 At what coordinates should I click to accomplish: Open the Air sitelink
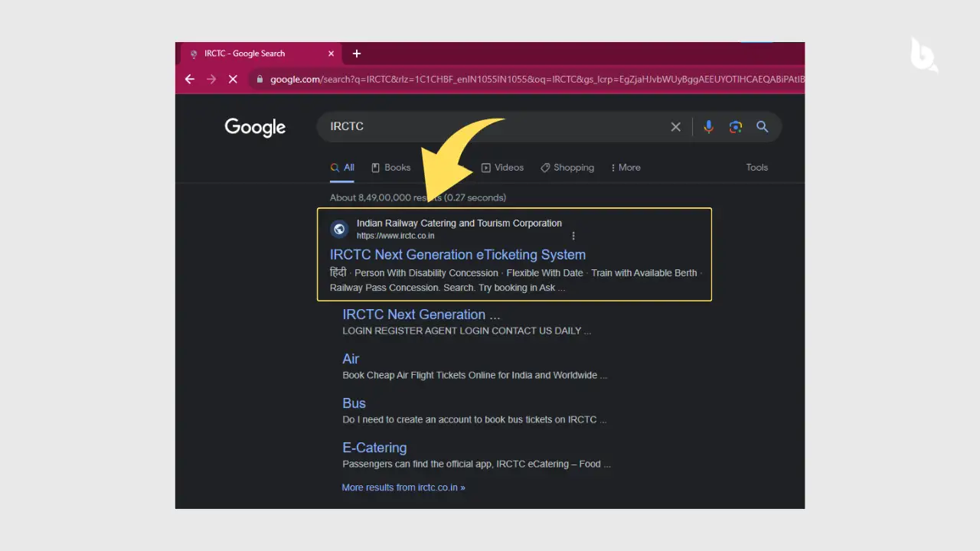(x=351, y=359)
